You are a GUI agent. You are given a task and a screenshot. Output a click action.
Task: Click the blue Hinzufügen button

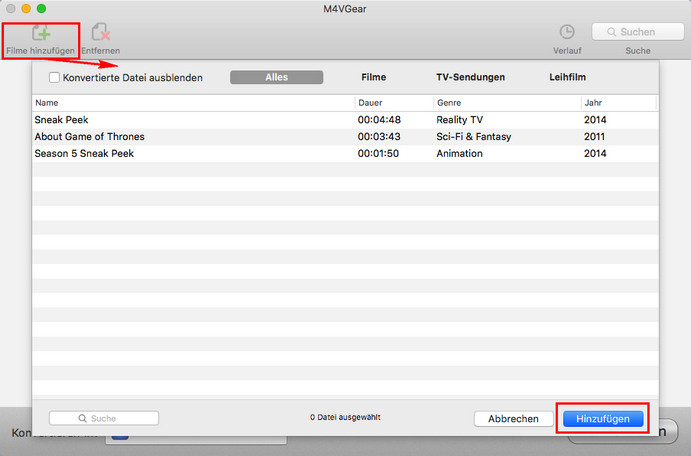pyautogui.click(x=603, y=419)
